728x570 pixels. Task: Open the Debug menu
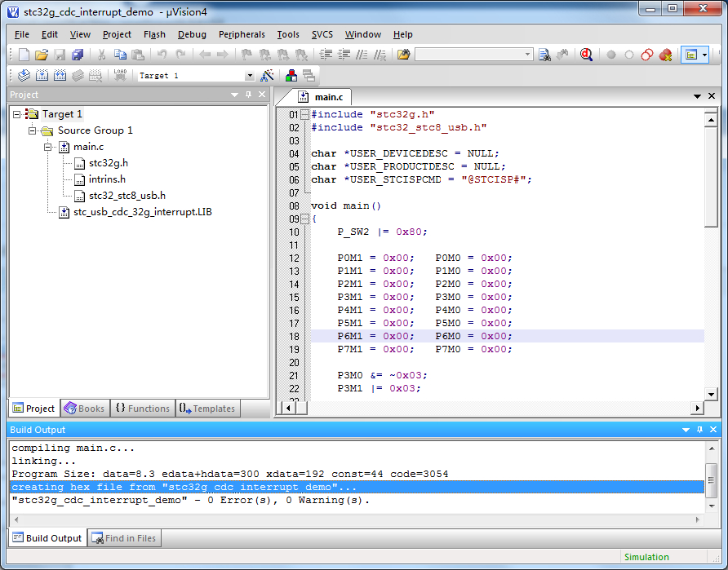(192, 34)
